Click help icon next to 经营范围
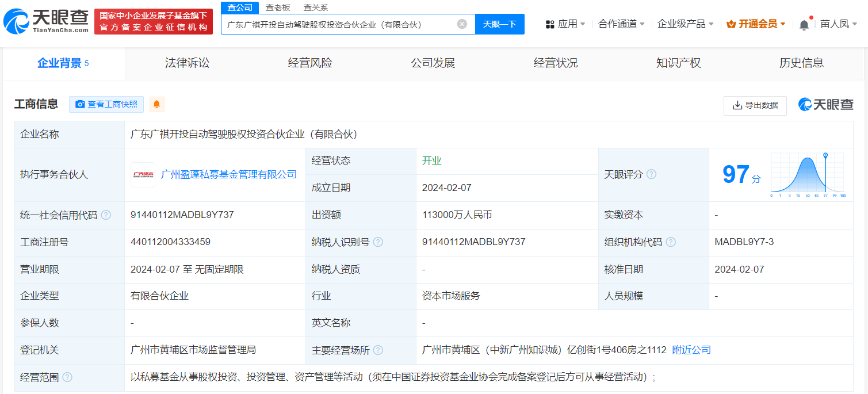Viewport: 868px width, 394px height. [67, 377]
